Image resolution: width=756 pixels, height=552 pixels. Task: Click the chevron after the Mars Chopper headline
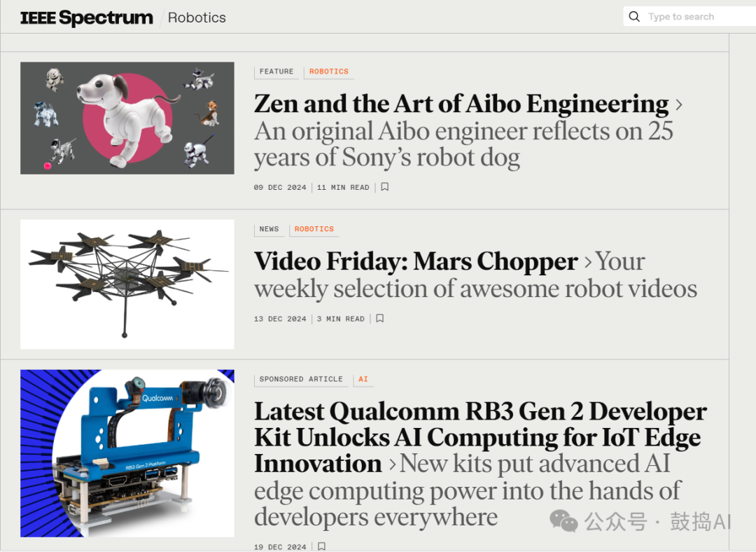[588, 263]
